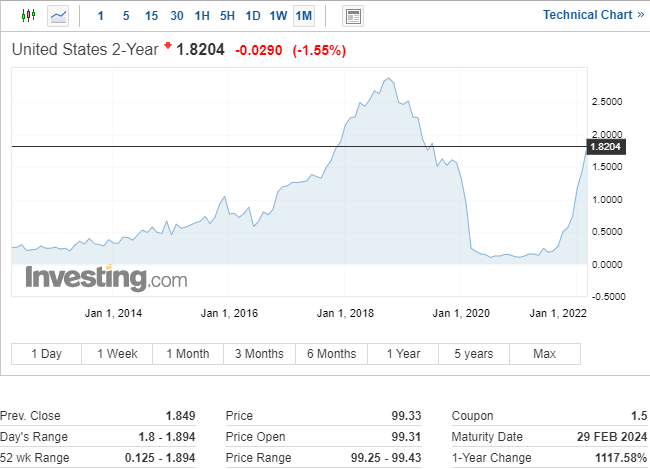Set chart interval to 5 minutes
Image resolution: width=650 pixels, height=469 pixels.
coord(125,16)
